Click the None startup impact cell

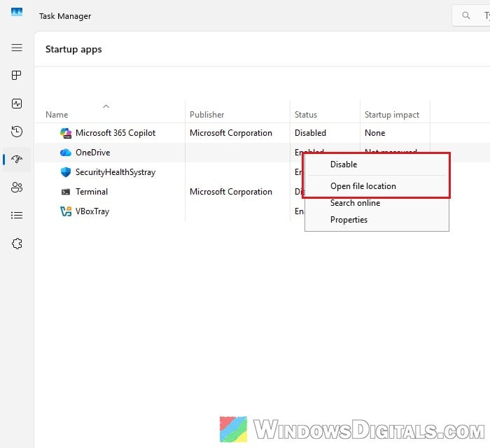[x=374, y=133]
